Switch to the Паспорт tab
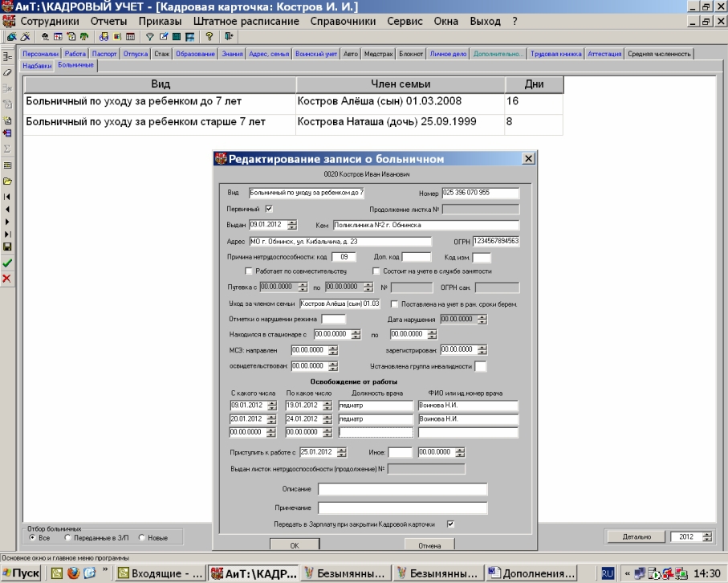 point(104,54)
